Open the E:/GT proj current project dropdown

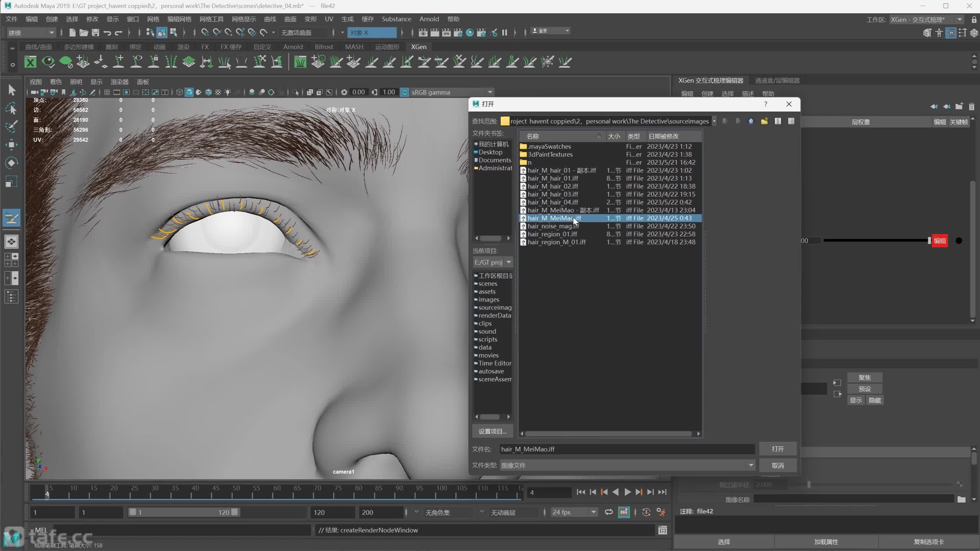pos(492,262)
